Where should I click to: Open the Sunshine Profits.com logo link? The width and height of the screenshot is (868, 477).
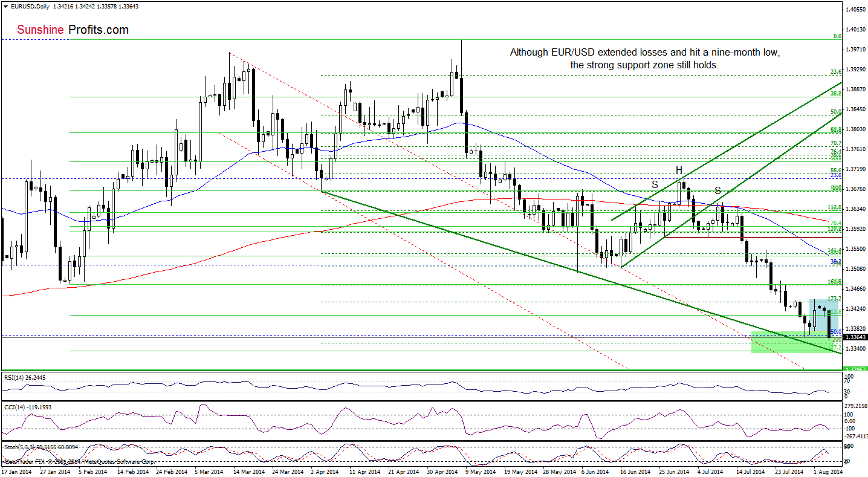(x=73, y=29)
